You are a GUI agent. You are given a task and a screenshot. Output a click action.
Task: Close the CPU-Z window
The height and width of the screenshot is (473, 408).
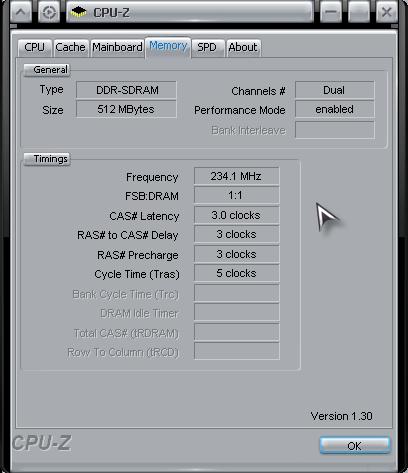[387, 12]
